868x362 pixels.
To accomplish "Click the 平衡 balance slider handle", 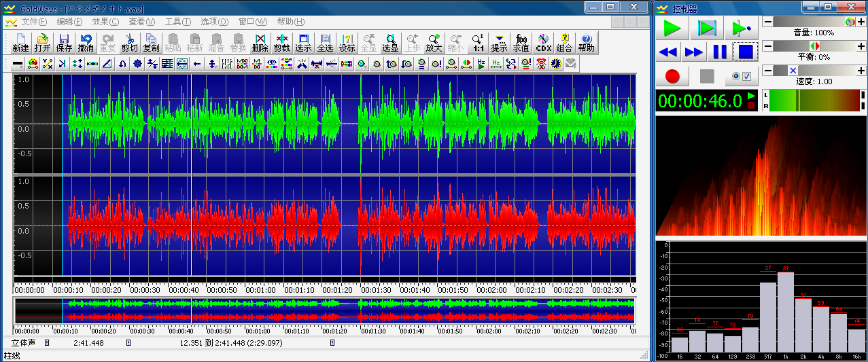I will tap(816, 46).
